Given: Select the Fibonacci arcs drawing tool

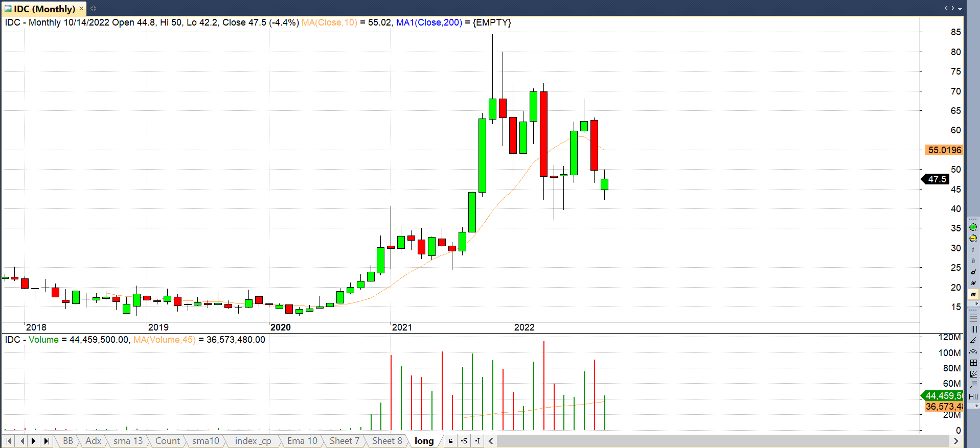Looking at the screenshot, I should click(973, 351).
